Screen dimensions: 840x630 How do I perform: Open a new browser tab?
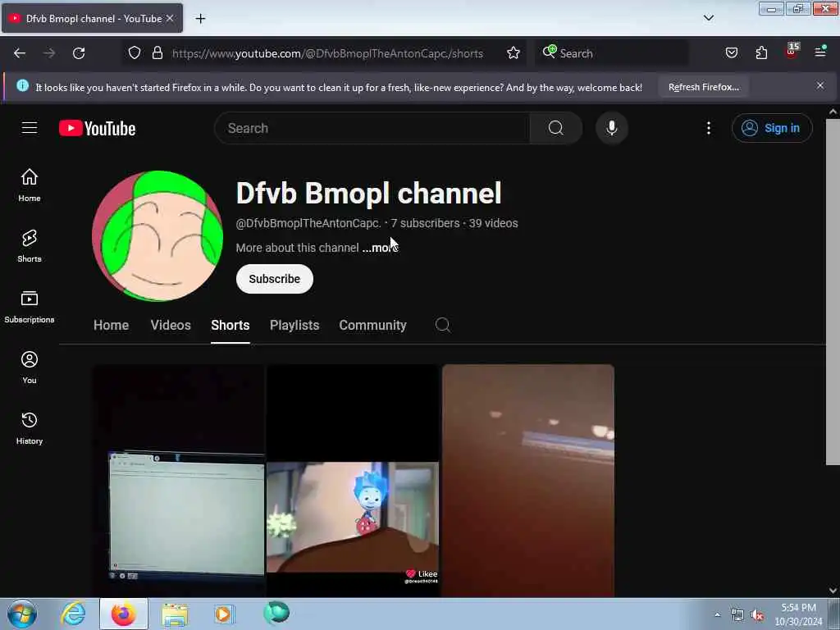(200, 19)
